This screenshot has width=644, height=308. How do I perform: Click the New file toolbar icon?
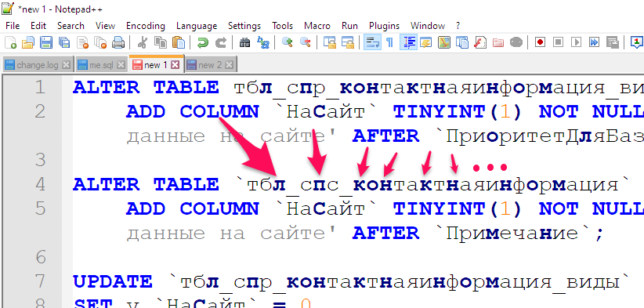click(10, 42)
